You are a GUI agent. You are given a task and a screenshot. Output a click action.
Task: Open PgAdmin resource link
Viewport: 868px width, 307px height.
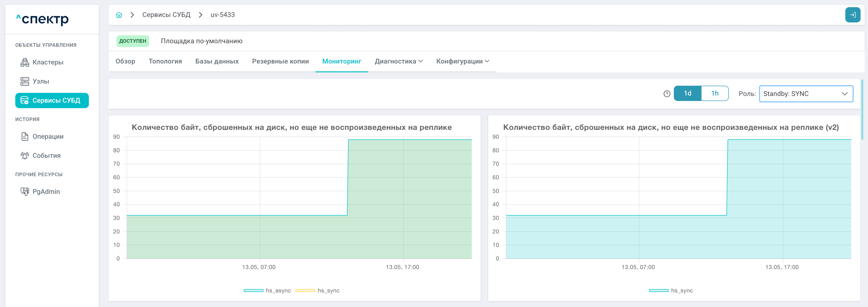(x=52, y=191)
